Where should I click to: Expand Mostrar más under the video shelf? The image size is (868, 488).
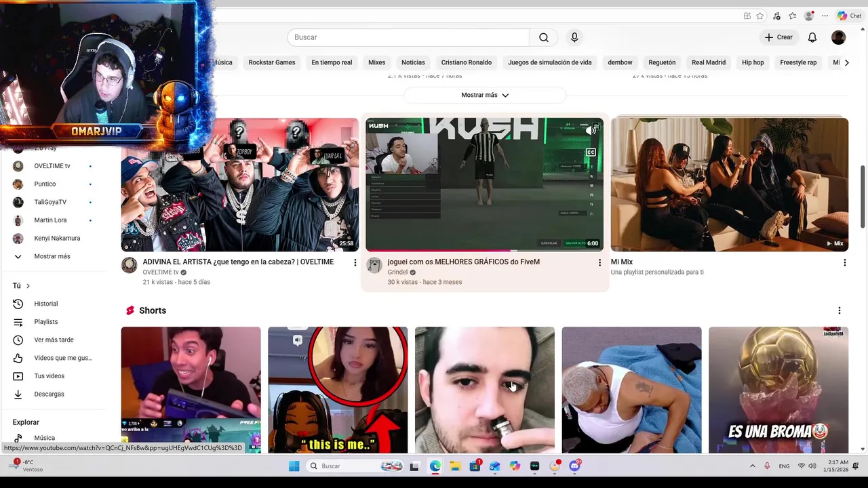[x=485, y=96]
